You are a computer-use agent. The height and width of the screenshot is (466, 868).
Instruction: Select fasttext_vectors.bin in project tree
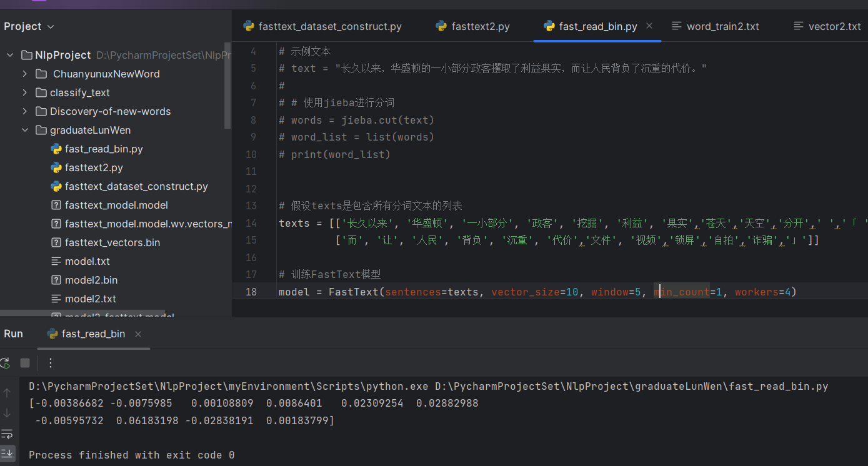pos(112,242)
